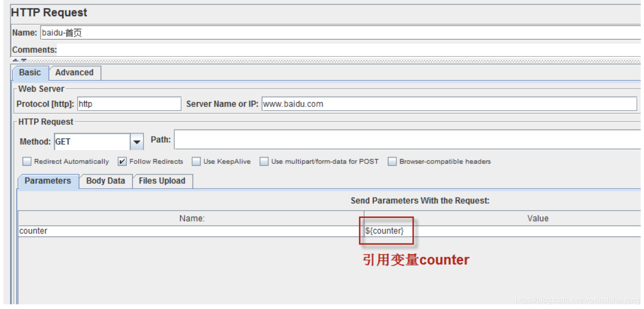Select the counter name cell
Viewport: 644px width, 309px height.
pyautogui.click(x=191, y=231)
